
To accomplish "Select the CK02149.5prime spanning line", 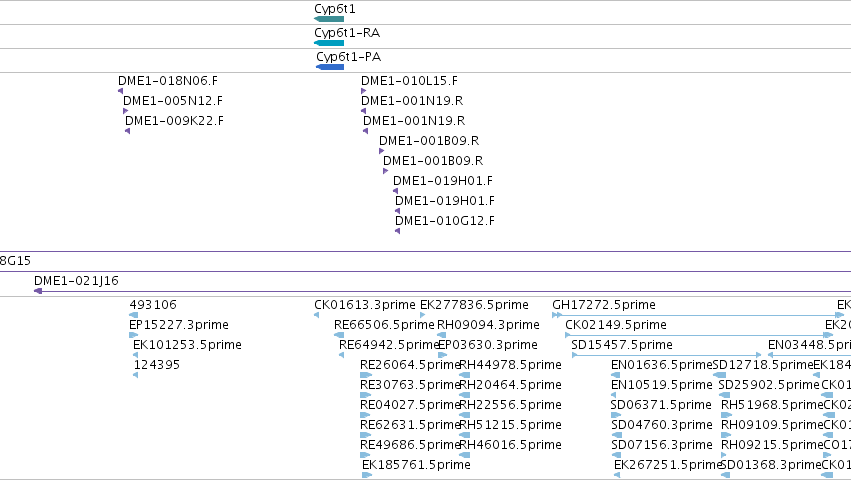I will (x=699, y=335).
